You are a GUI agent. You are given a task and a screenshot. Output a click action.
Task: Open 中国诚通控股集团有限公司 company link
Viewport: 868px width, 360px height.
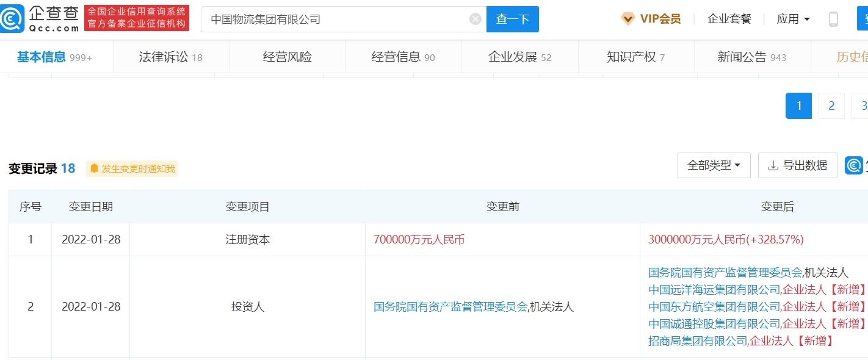714,323
